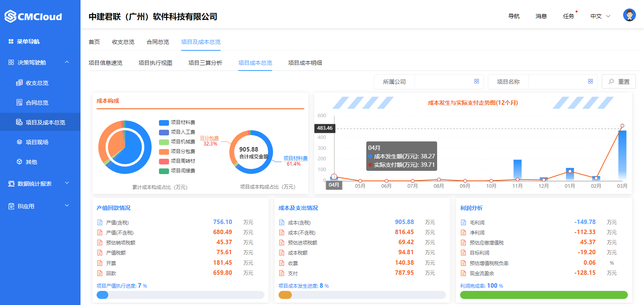The width and height of the screenshot is (644, 305).
Task: Open the 项目名称 selector icon
Action: [x=590, y=81]
